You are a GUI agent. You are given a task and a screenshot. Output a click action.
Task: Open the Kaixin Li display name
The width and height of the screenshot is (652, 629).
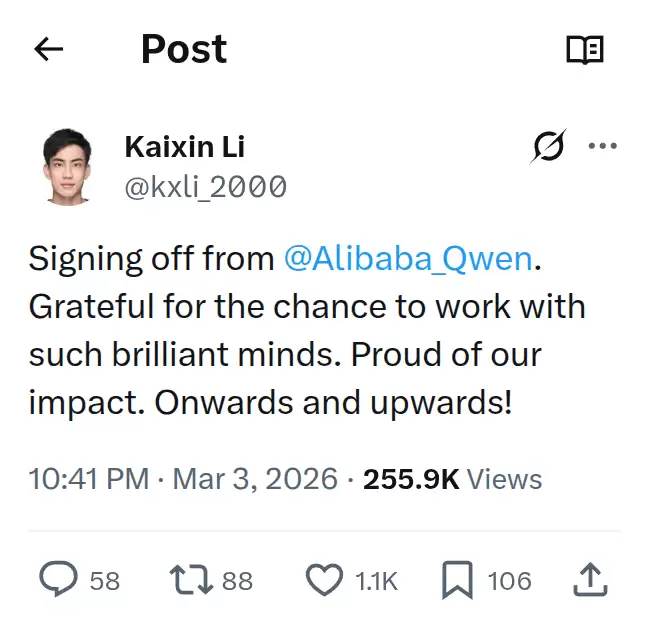[184, 147]
